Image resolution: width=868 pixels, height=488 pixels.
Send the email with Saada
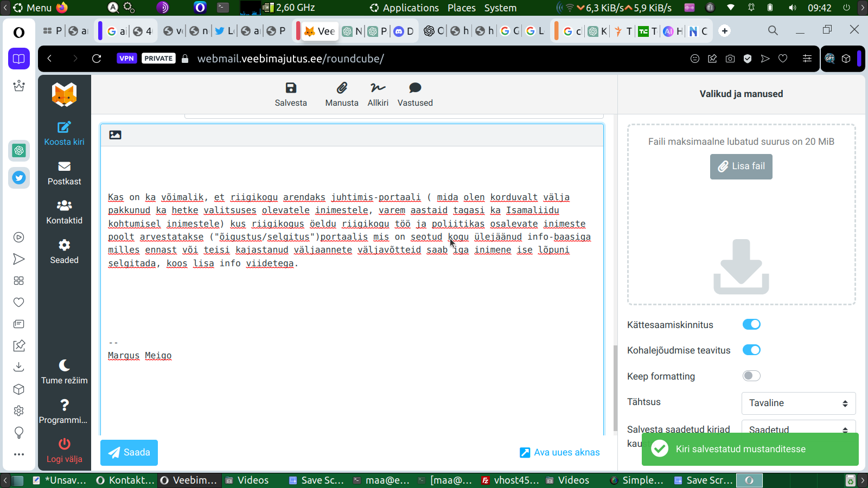point(129,453)
